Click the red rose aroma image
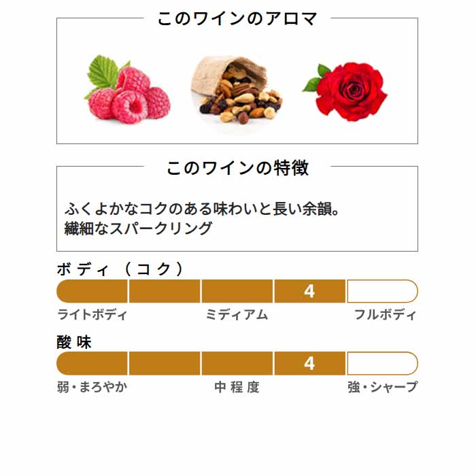 click(345, 92)
